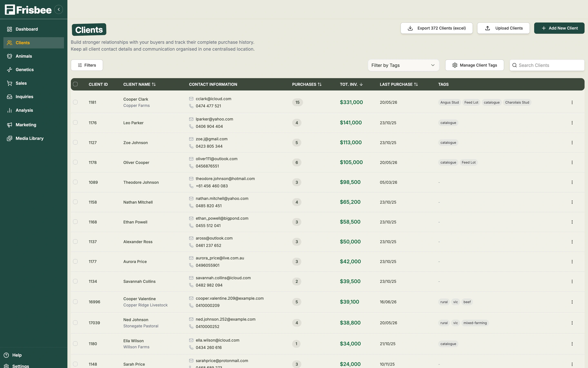This screenshot has width=588, height=368.
Task: Click the email aurora_price@live.com.au
Action: (220, 258)
